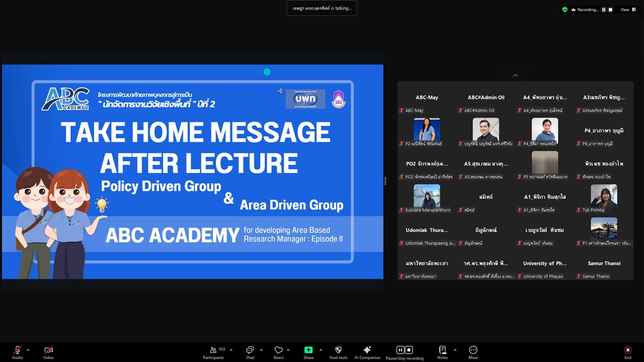Viewport: 644px width, 362px height.
Task: Open the More options ellipsis
Action: (x=473, y=350)
